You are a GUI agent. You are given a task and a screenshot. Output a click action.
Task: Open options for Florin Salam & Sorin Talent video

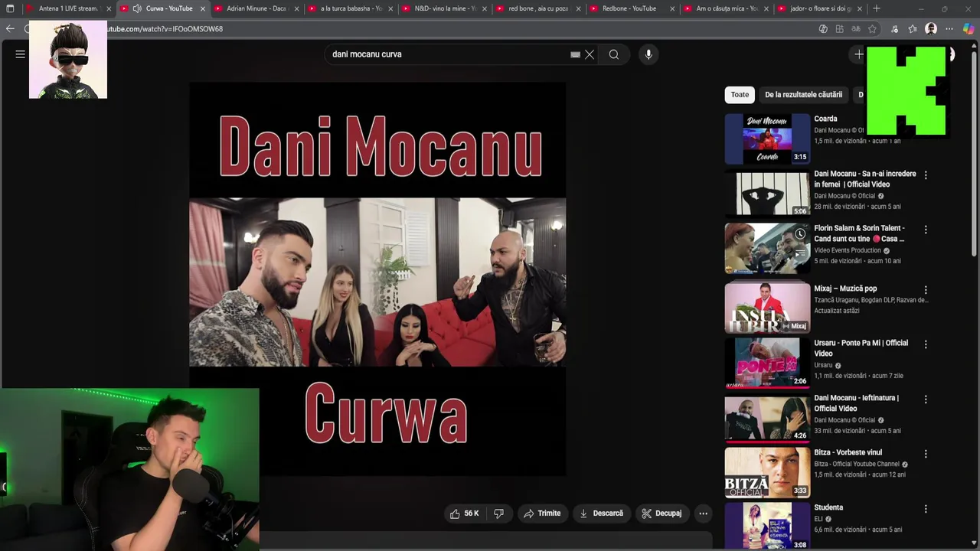click(926, 230)
